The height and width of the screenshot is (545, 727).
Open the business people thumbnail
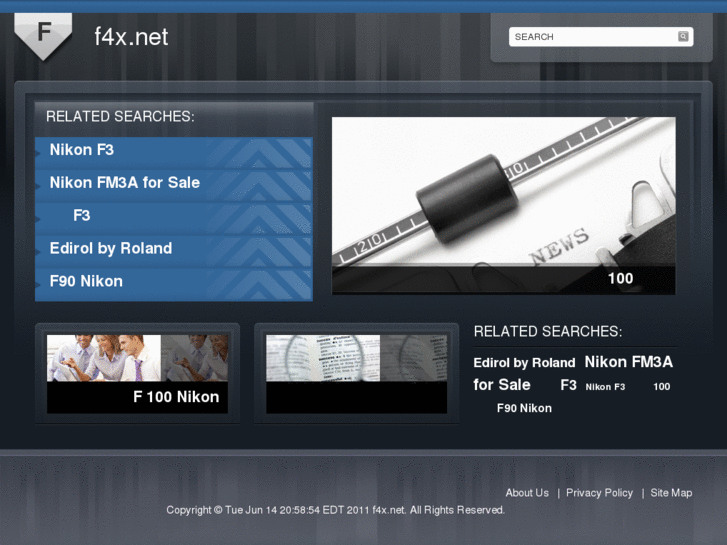(137, 358)
